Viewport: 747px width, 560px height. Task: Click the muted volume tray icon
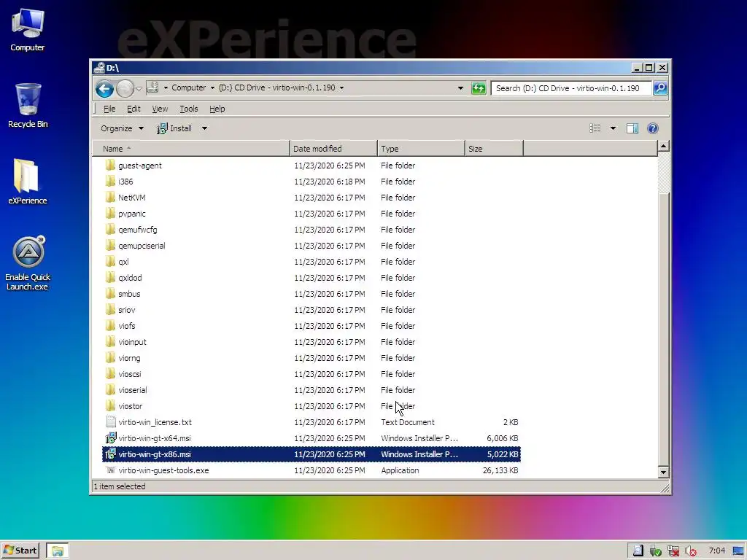pyautogui.click(x=690, y=551)
